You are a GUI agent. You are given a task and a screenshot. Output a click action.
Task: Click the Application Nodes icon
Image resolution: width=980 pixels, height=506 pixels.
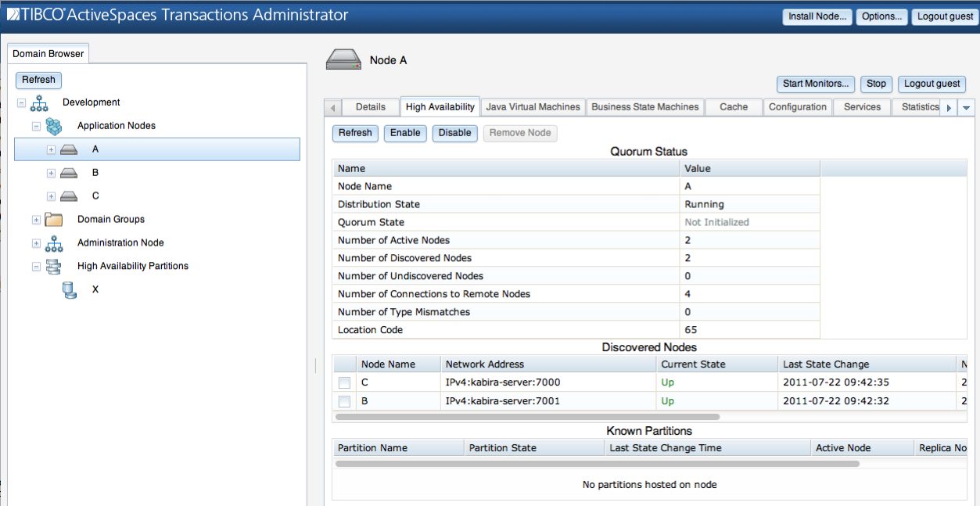pyautogui.click(x=53, y=125)
